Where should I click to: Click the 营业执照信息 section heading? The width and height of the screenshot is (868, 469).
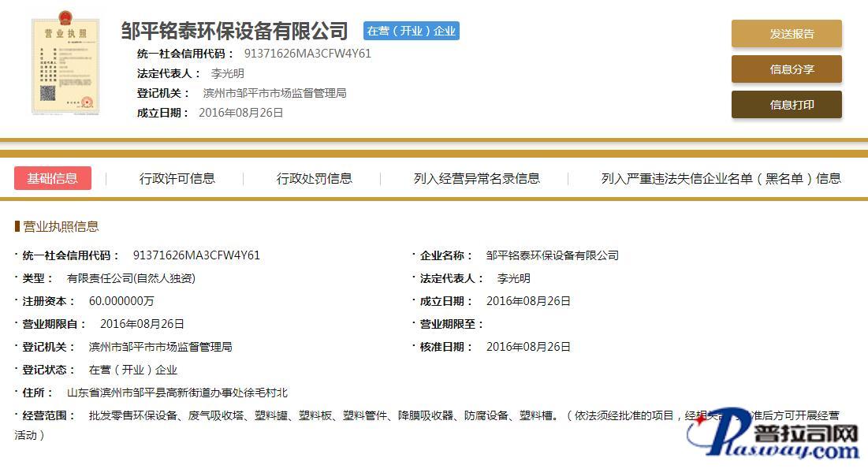coord(60,226)
